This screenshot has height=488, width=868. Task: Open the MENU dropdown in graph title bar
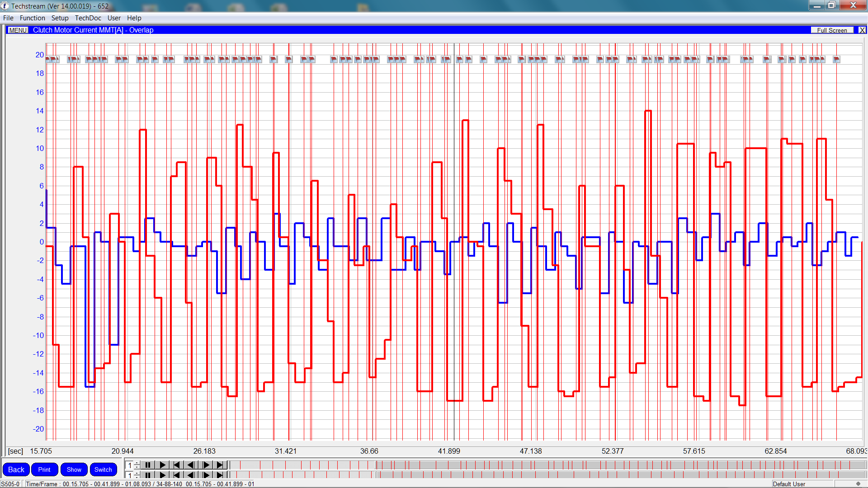pyautogui.click(x=18, y=30)
